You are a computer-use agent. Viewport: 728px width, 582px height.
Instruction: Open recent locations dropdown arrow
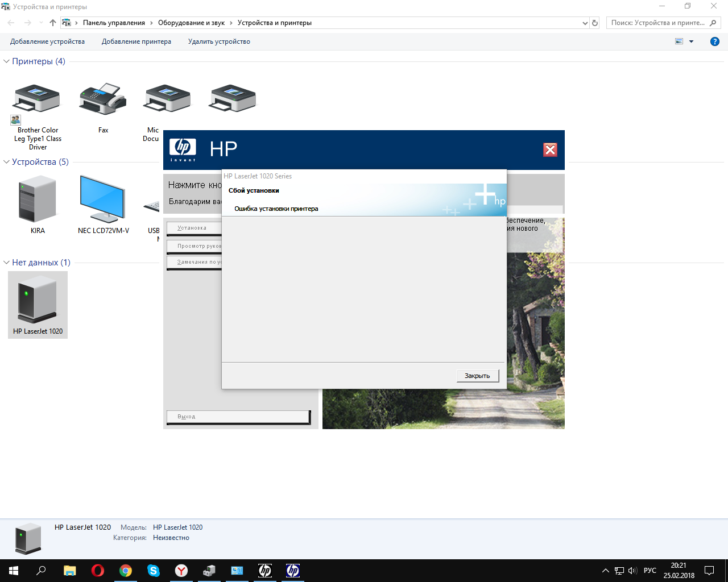point(41,23)
